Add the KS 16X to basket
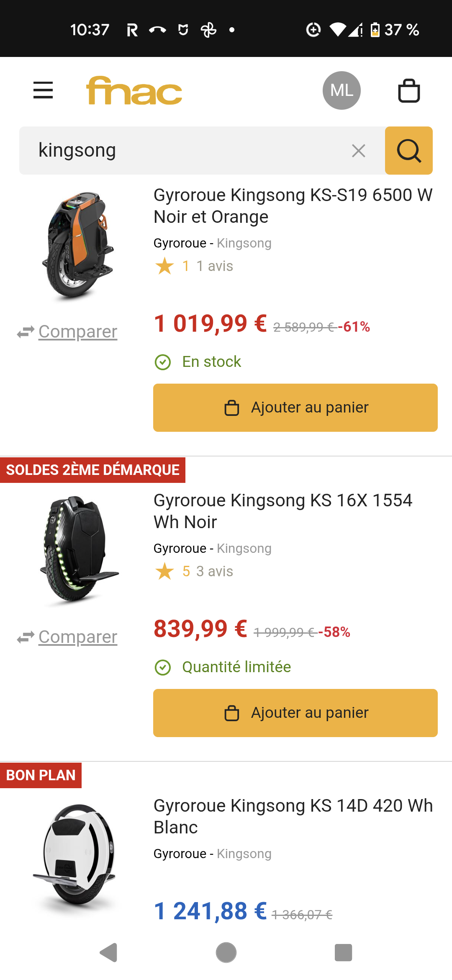 click(295, 713)
